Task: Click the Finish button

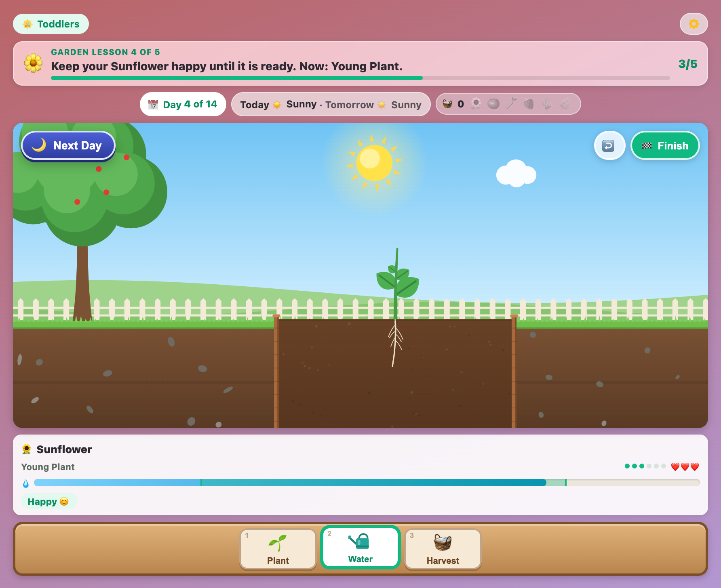Action: click(x=665, y=145)
